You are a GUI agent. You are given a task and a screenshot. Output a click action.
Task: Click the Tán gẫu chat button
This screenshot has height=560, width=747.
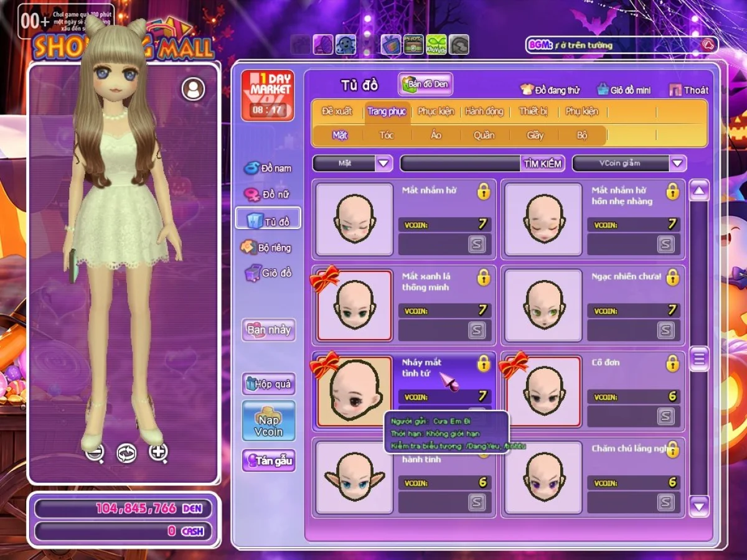[x=268, y=461]
